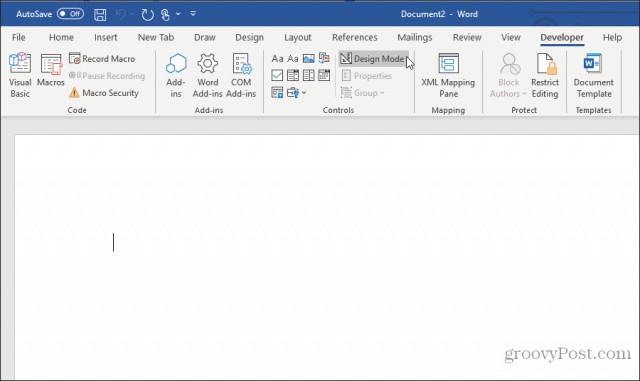Insert a Picture Content Control
Screen dimensions: 640x381
[x=309, y=58]
